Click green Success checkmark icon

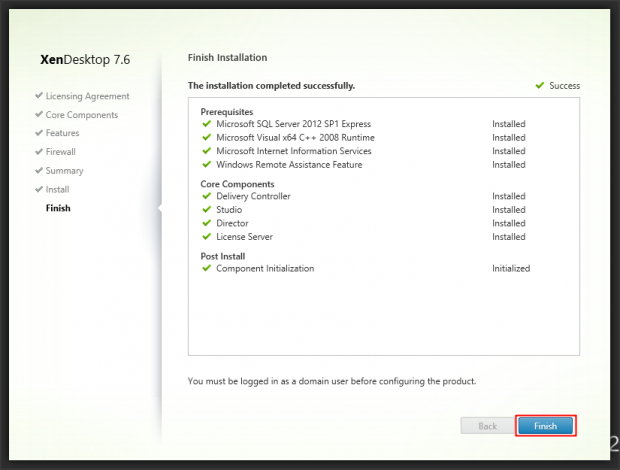pos(540,85)
